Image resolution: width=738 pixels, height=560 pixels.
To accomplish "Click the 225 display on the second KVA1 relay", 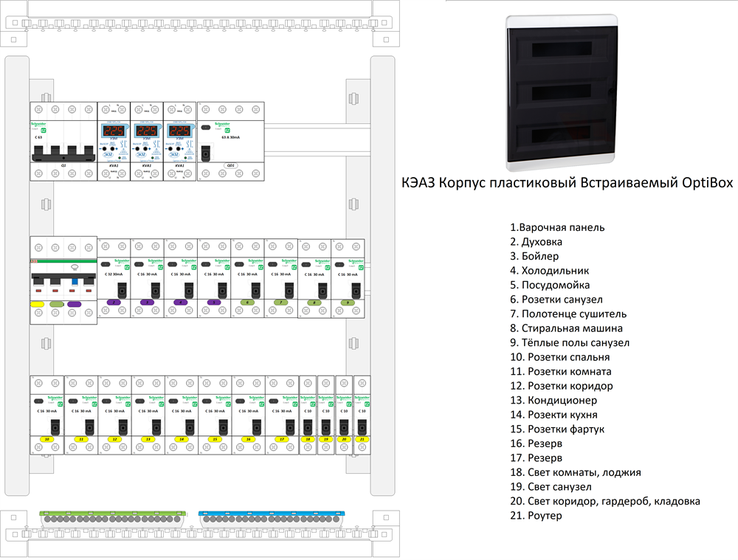I will [x=146, y=131].
